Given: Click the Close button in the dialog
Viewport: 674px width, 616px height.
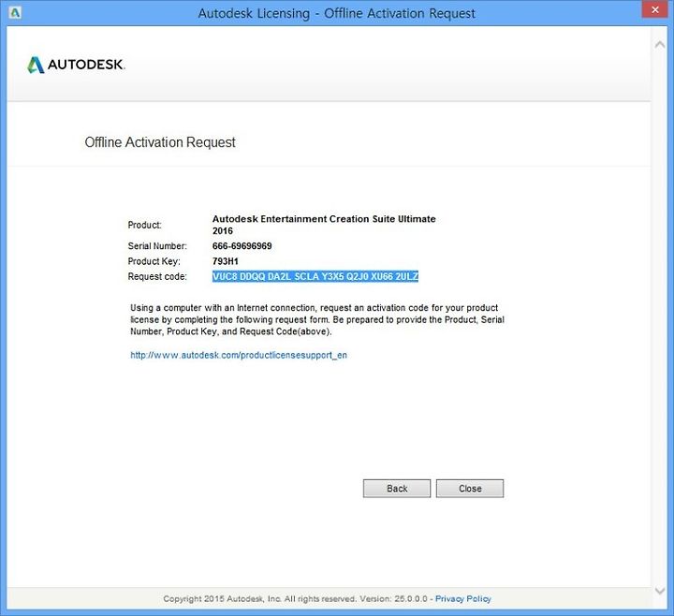Looking at the screenshot, I should coord(470,489).
